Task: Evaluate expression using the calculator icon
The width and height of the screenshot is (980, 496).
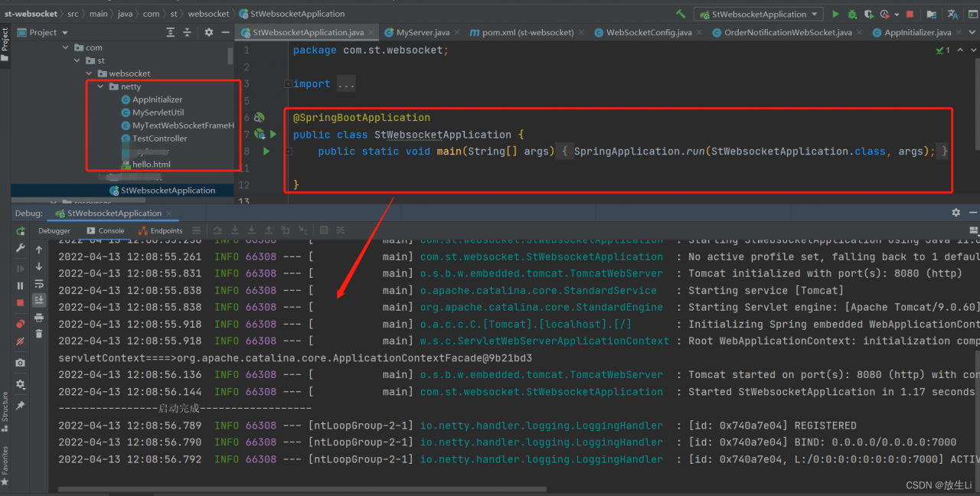Action: pyautogui.click(x=323, y=230)
